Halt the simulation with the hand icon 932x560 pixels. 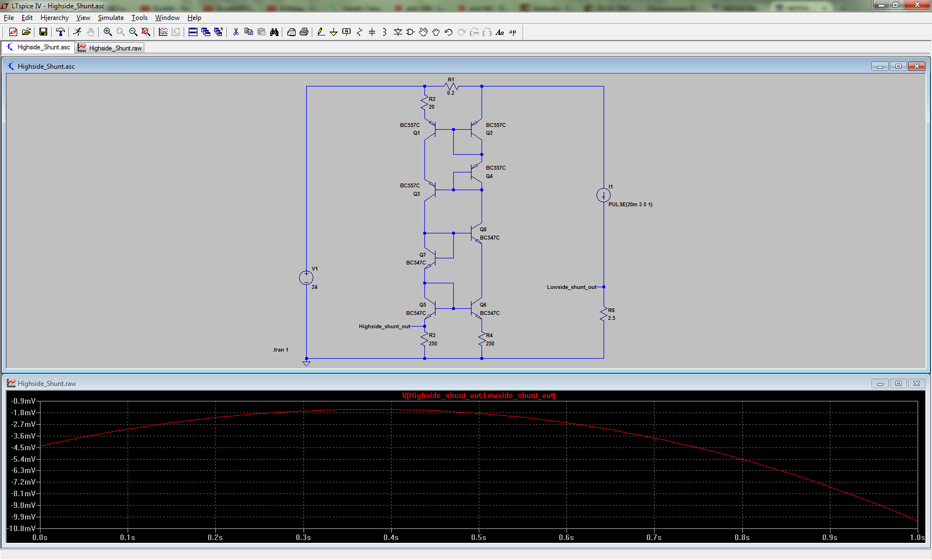click(90, 32)
